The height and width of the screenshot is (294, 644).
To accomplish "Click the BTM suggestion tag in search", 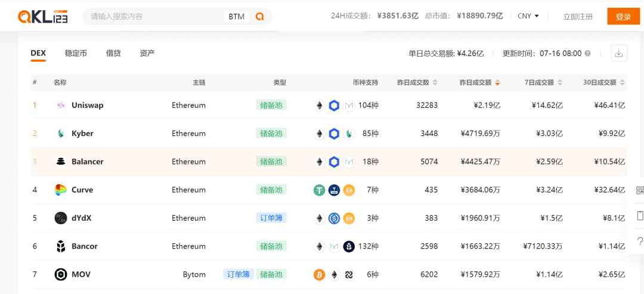I will [x=237, y=17].
